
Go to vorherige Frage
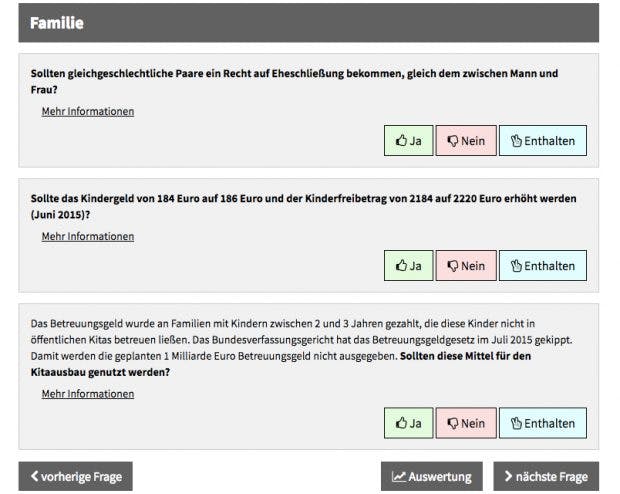coord(76,476)
